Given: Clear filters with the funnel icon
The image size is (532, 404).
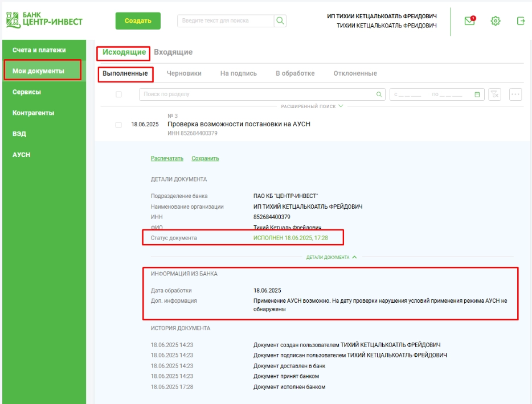Looking at the screenshot, I should tap(495, 94).
